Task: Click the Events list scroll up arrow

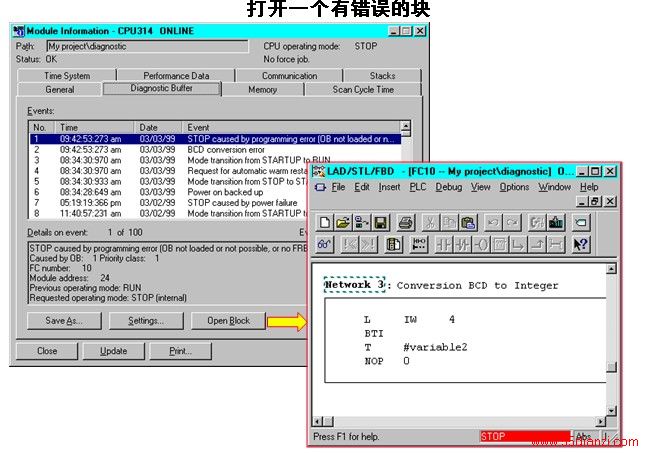Action: pyautogui.click(x=406, y=126)
